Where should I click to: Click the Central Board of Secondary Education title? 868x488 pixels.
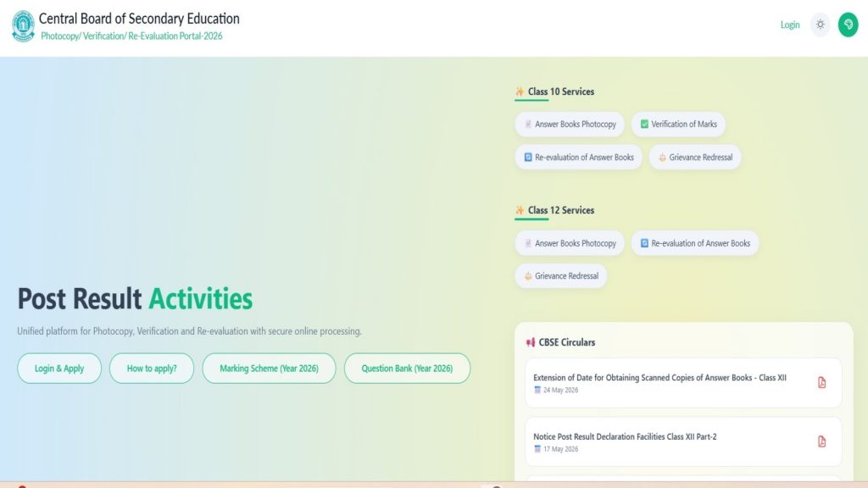tap(139, 19)
